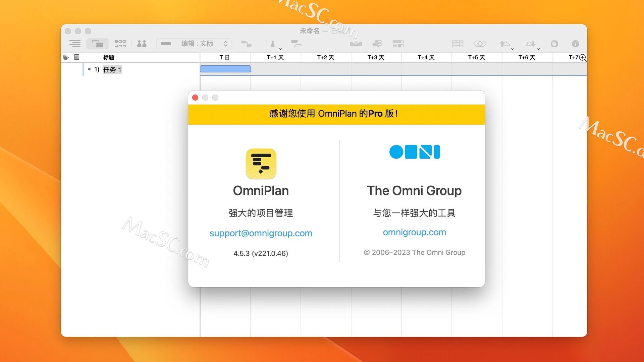This screenshot has height=362, width=644.
Task: Click the 强大的项目管理 tagline
Action: point(261,213)
